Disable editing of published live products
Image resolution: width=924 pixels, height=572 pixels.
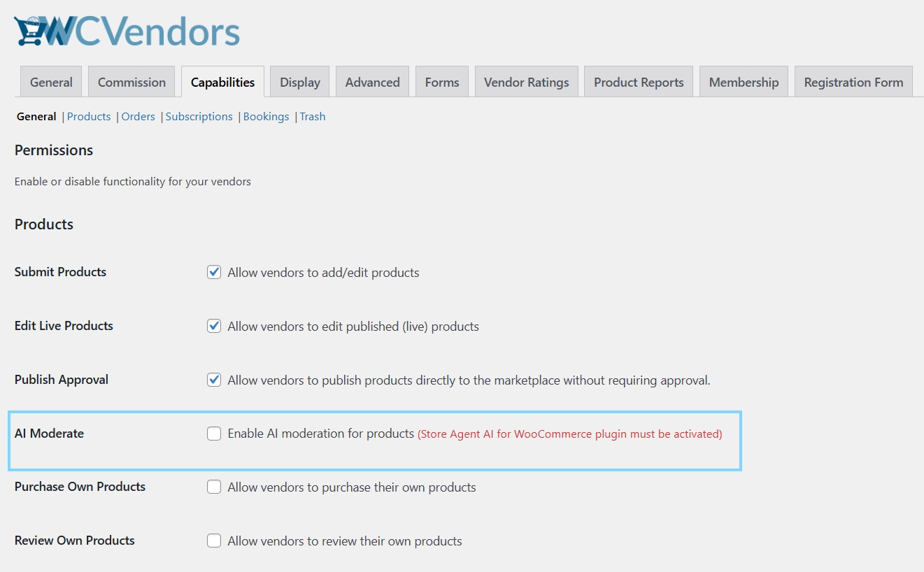214,326
